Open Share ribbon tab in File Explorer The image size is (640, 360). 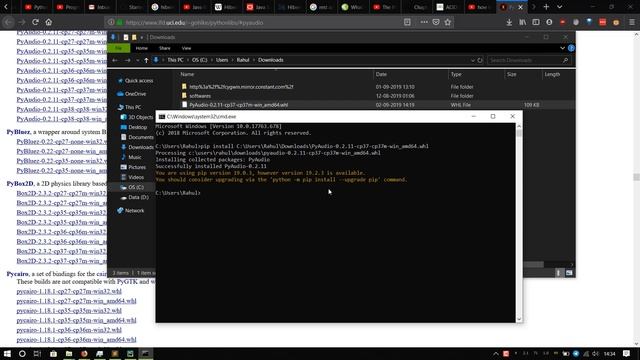[165, 48]
